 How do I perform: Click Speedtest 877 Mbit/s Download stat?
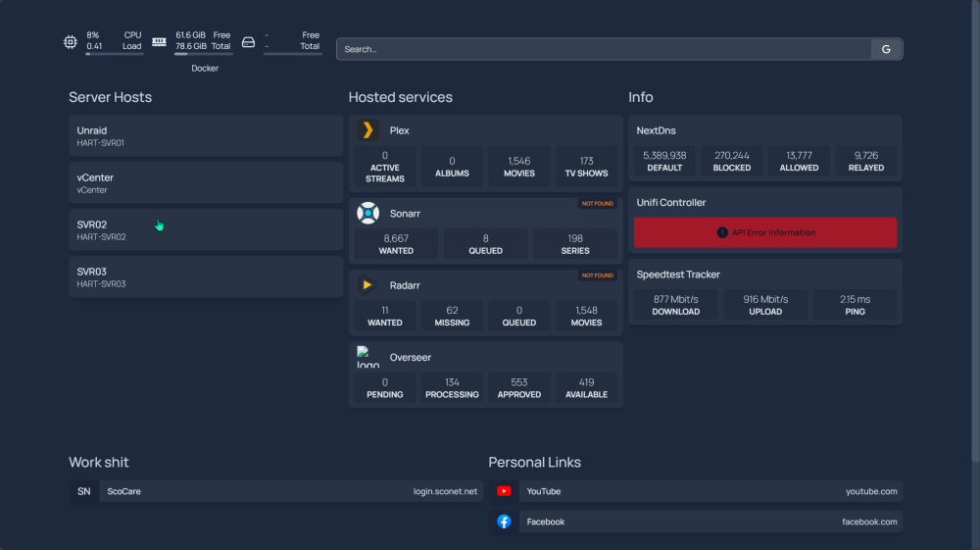point(675,304)
